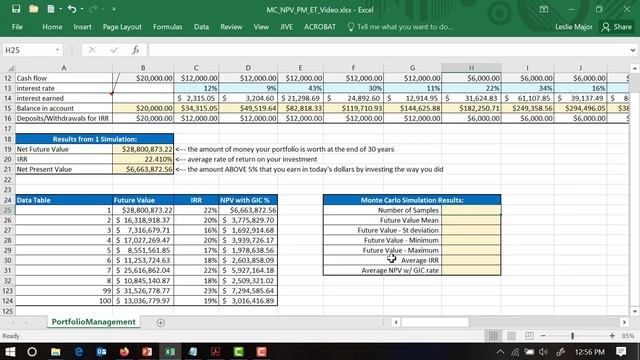Screen dimensions: 640x360
Task: Switch to Normal view icon
Action: (493, 336)
